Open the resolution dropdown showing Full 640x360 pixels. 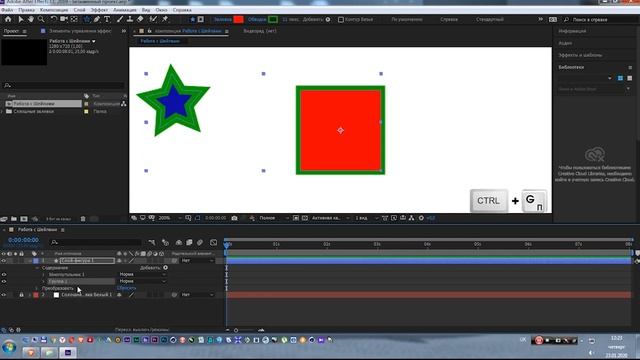tap(273, 218)
